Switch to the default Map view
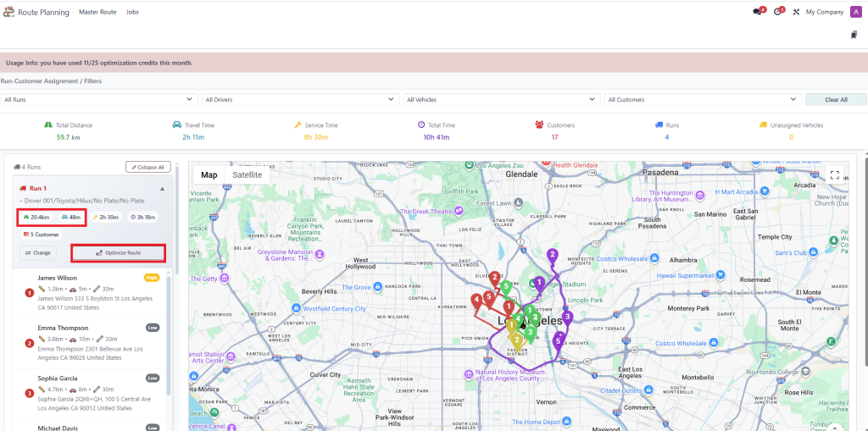Screen dimensions: 868x431 209,175
